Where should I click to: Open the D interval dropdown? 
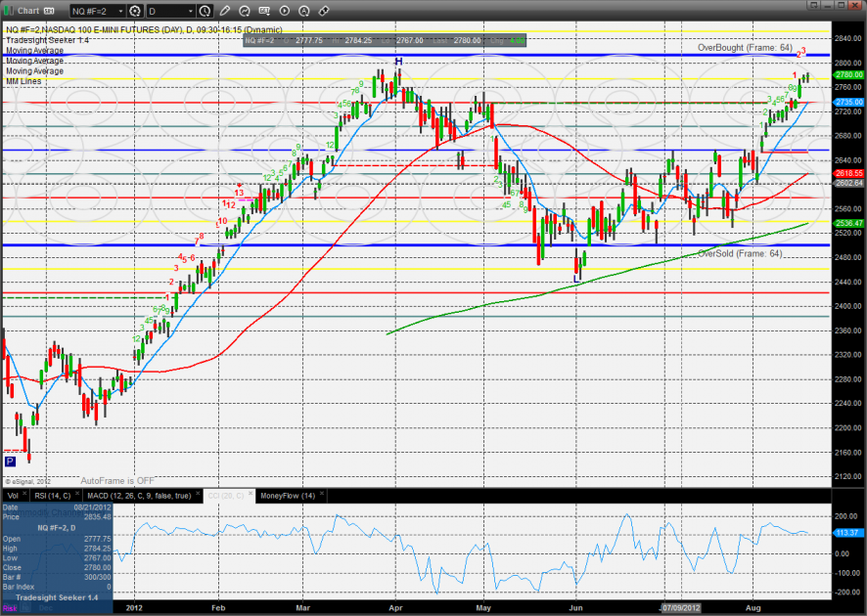(191, 11)
